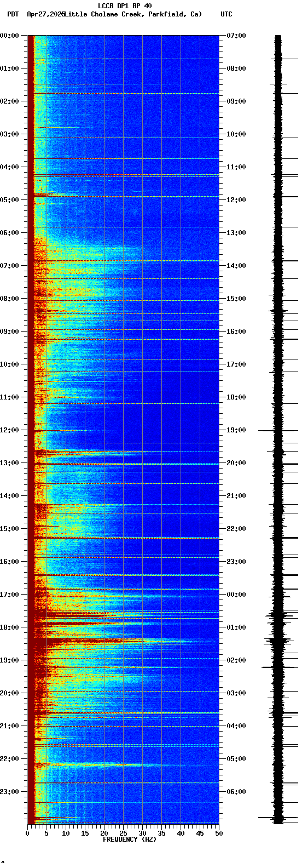302x868 pixels.
Task: Click the 03:00 PDT time label
Action: pos(9,134)
